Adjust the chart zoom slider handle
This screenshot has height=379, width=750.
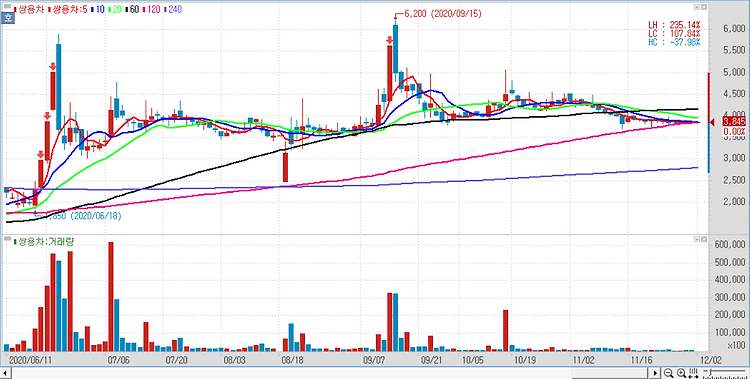[x=711, y=372]
